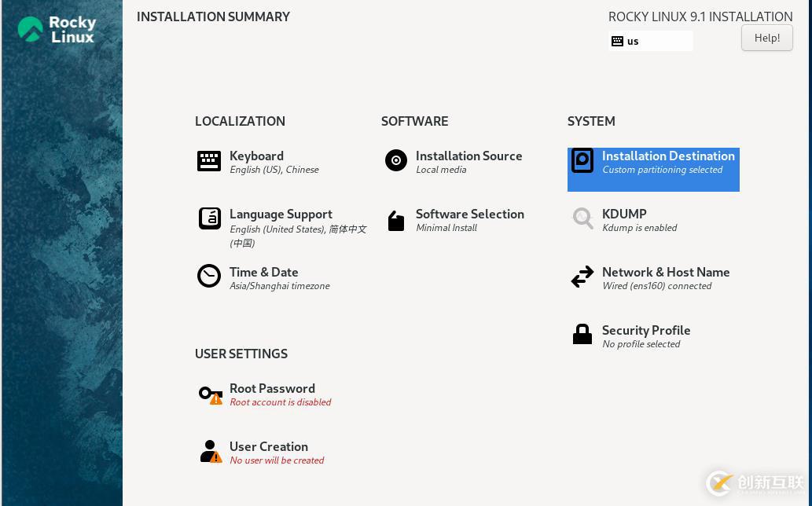Open the Software Selection label

point(469,214)
